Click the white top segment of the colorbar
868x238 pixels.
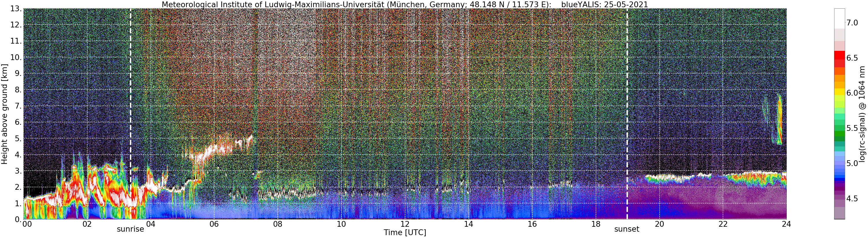click(x=839, y=18)
